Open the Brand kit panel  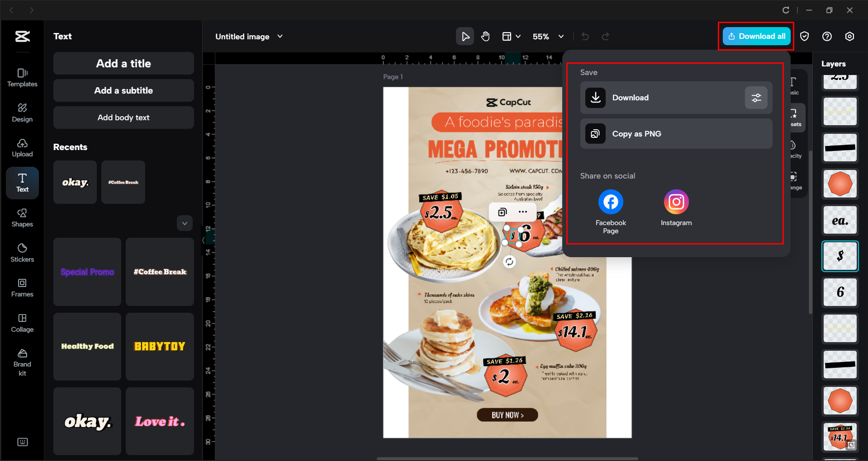pyautogui.click(x=22, y=362)
